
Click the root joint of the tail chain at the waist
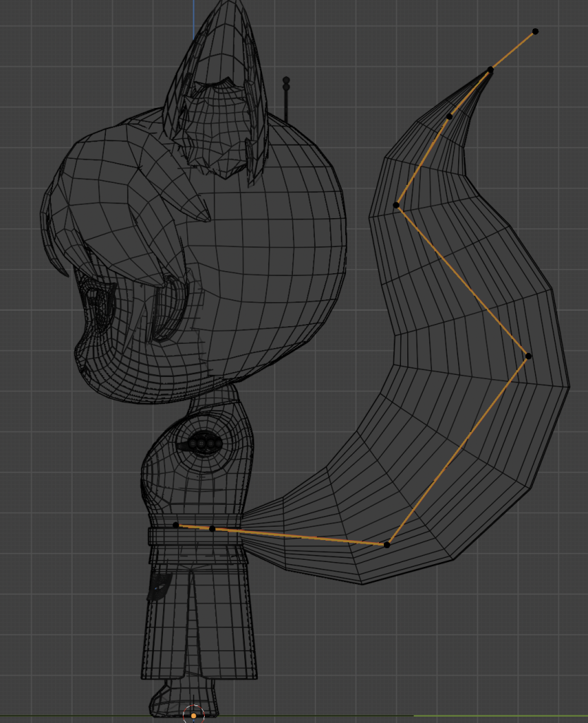pyautogui.click(x=176, y=525)
